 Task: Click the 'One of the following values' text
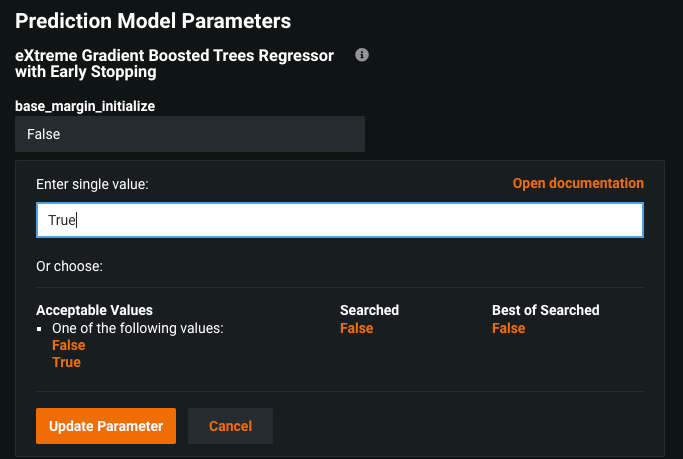click(x=137, y=328)
